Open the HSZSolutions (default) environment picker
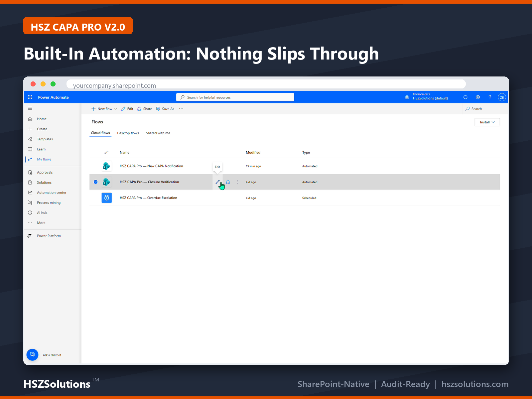This screenshot has width=532, height=399. click(430, 98)
